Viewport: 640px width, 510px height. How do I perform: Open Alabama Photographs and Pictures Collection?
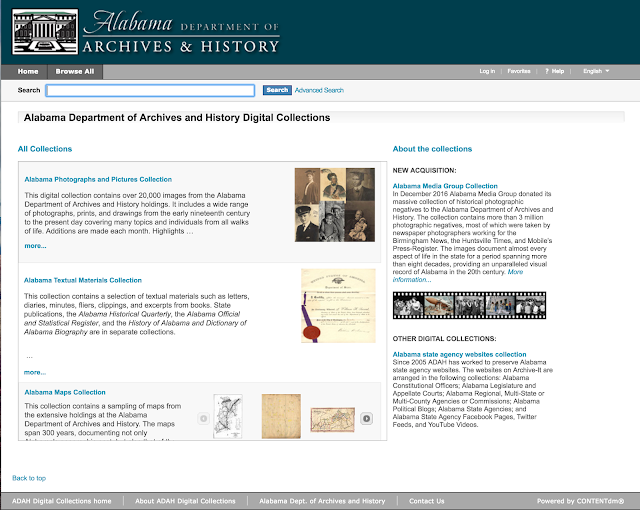(98, 179)
